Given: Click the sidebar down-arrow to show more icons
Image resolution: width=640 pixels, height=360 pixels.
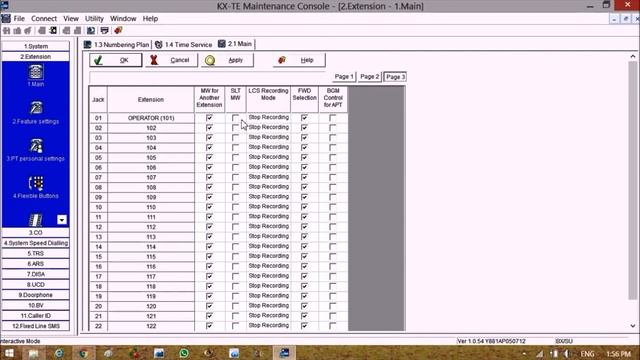Looking at the screenshot, I should tap(62, 220).
